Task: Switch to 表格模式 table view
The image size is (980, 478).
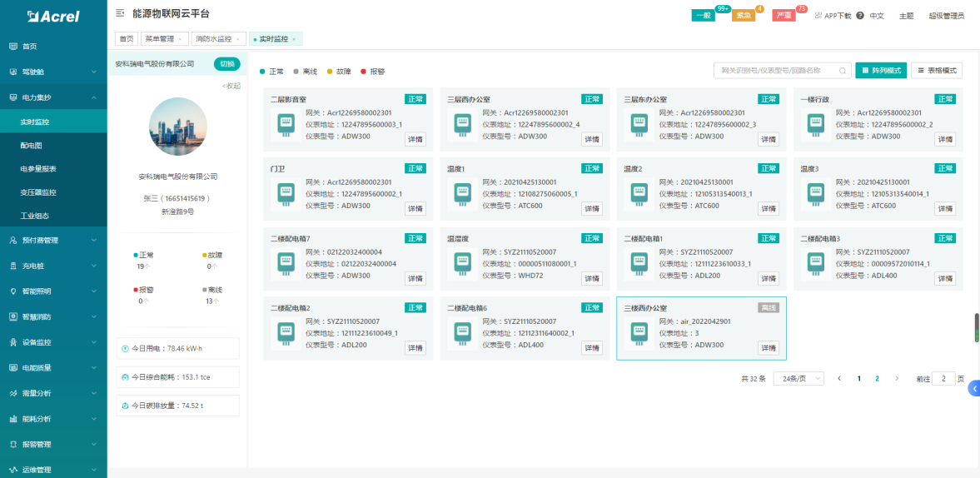Action: coord(937,71)
